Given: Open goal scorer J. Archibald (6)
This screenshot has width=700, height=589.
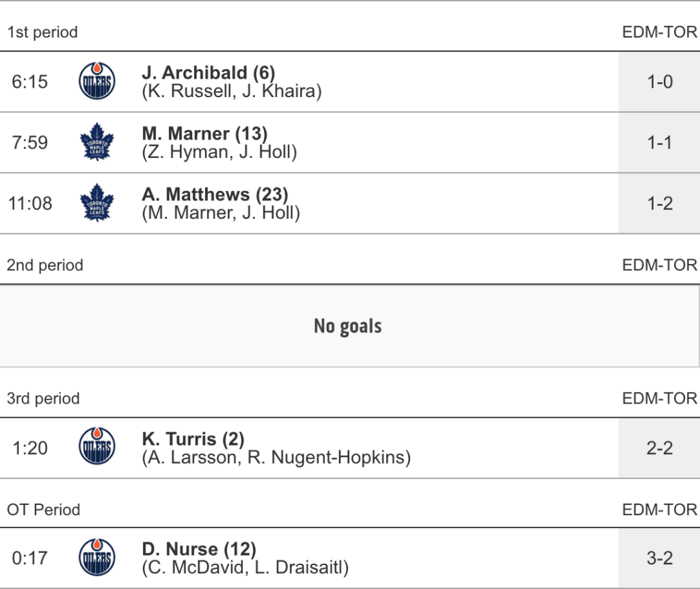Looking at the screenshot, I should coord(208,73).
